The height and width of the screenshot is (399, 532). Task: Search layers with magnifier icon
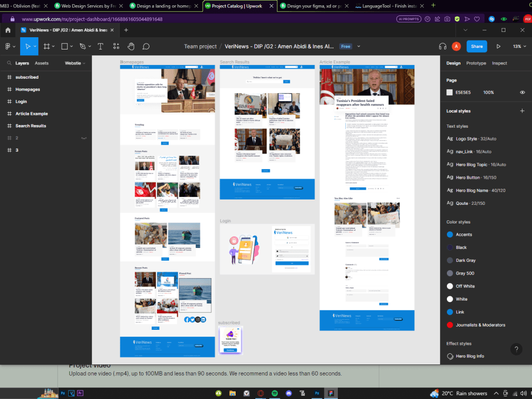[x=9, y=63]
